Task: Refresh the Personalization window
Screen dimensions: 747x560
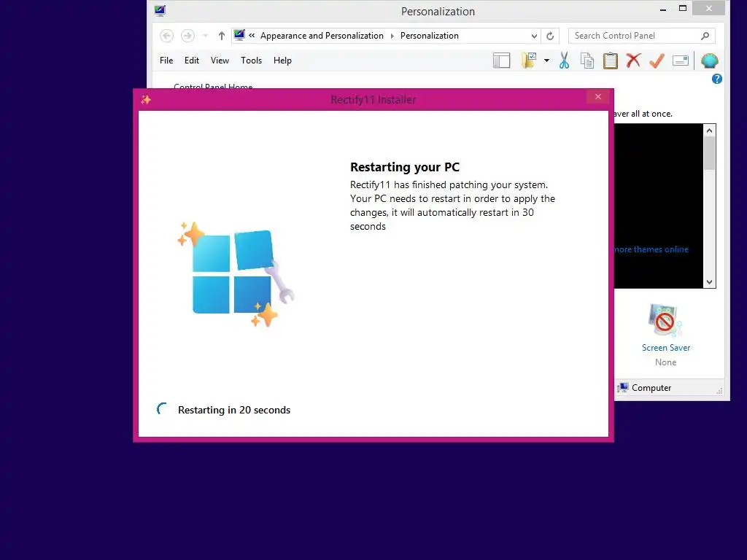Action: 550,36
